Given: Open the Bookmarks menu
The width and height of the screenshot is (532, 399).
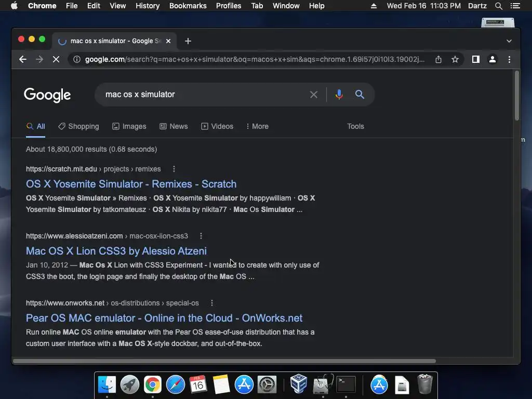Looking at the screenshot, I should pyautogui.click(x=188, y=6).
